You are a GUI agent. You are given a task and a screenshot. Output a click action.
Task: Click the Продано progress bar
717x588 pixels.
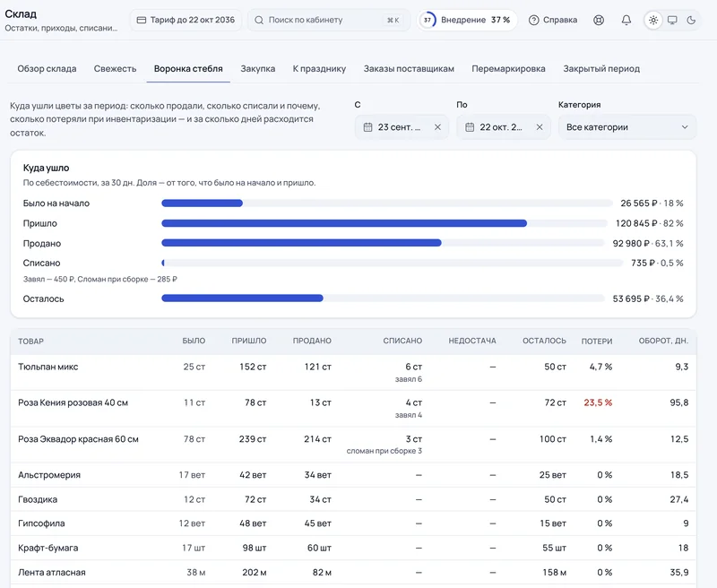tap(383, 243)
